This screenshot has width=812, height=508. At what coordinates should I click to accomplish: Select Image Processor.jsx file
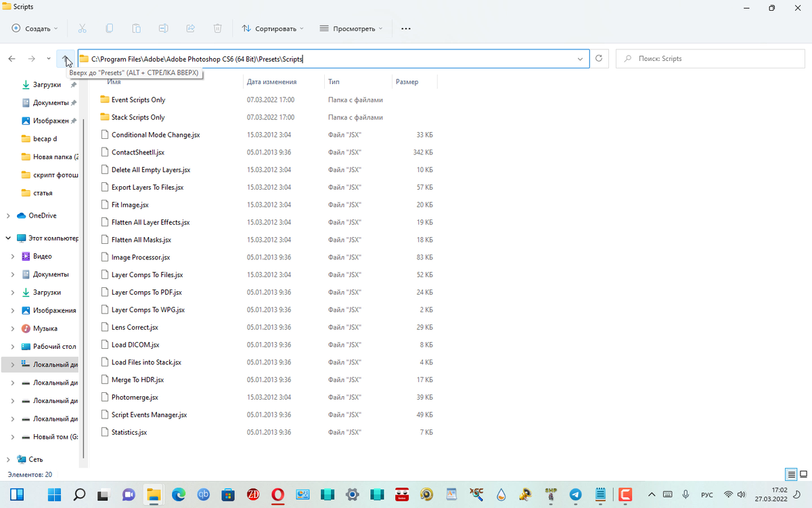coord(141,257)
